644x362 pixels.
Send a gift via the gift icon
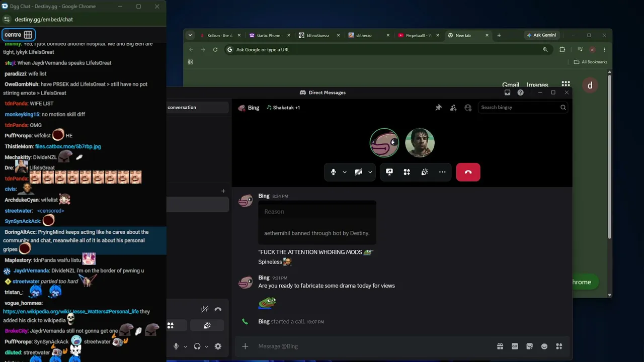[500, 346]
